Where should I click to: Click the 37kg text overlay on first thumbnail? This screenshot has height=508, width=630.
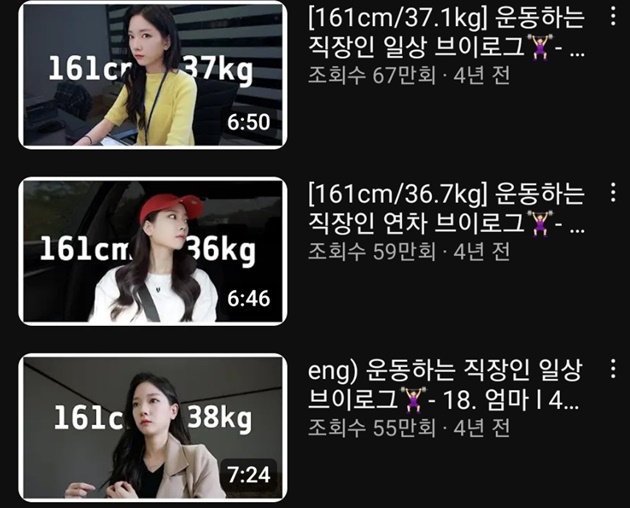coord(219,70)
